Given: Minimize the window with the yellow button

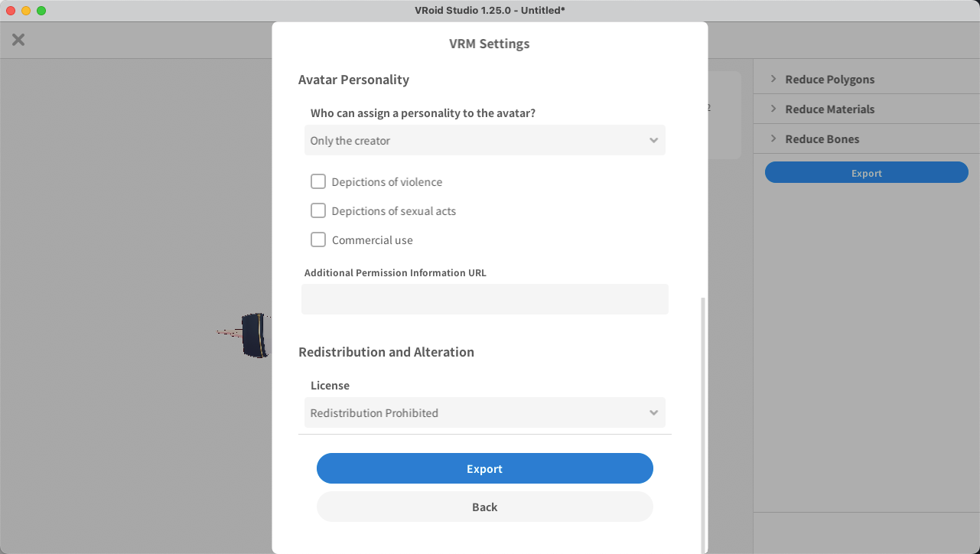Looking at the screenshot, I should [26, 11].
